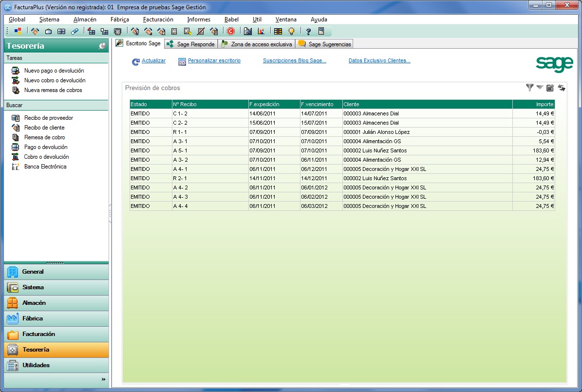
Task: Click the chain link toolbar icon
Action: tap(75, 31)
